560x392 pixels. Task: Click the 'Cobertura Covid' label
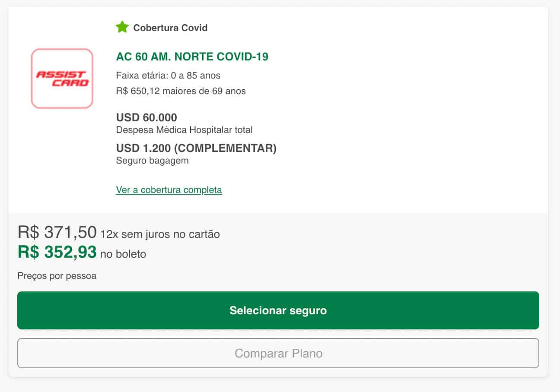pyautogui.click(x=170, y=28)
